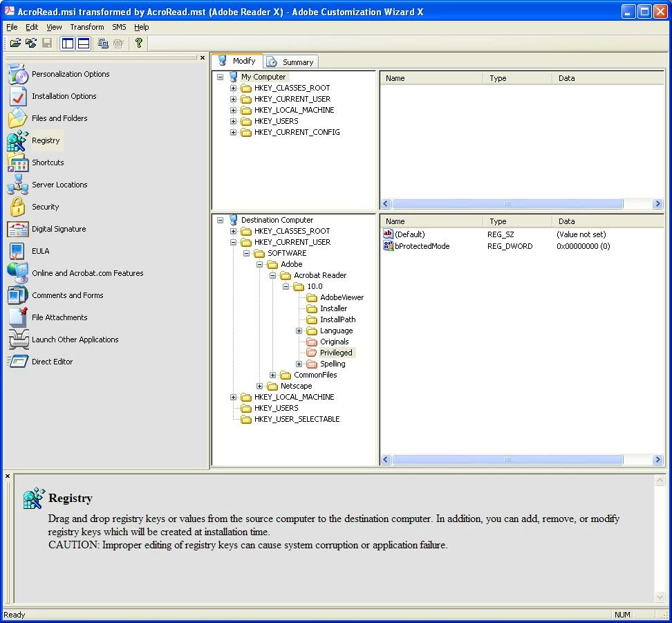Viewport: 672px width, 623px height.
Task: Click right arrow of lower horizontal scrollbar
Action: point(658,460)
